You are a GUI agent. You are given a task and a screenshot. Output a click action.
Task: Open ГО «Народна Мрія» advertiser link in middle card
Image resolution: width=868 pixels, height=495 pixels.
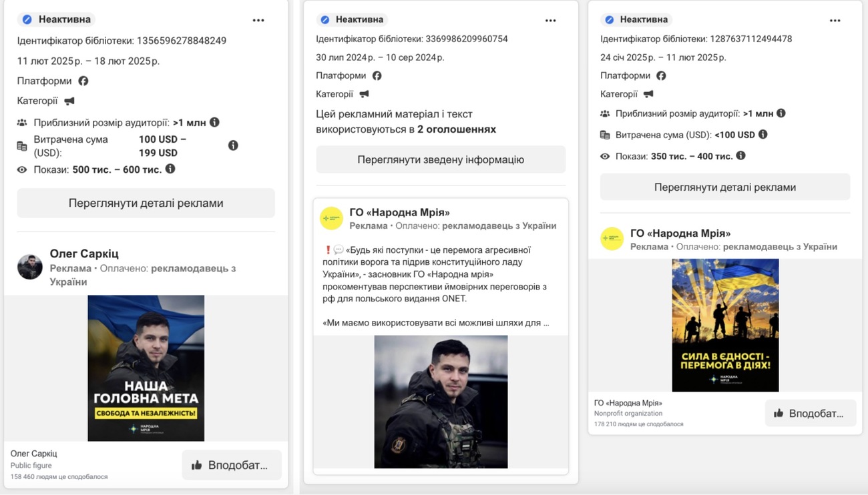(x=399, y=213)
